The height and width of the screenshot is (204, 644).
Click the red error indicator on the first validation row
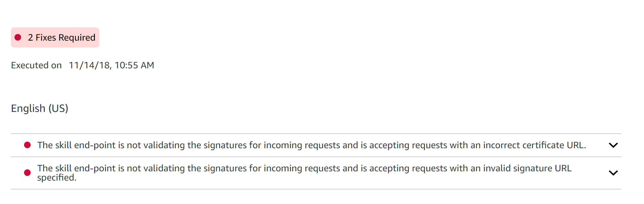pyautogui.click(x=28, y=145)
